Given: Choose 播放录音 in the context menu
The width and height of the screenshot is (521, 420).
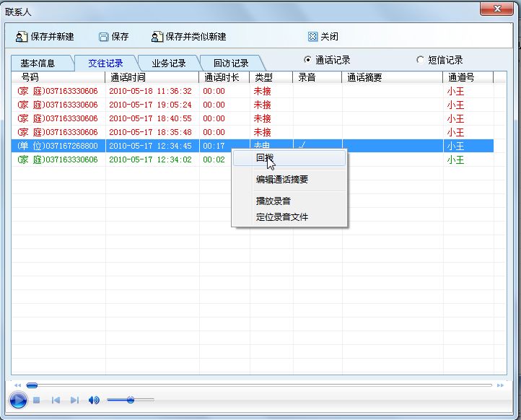Looking at the screenshot, I should [273, 201].
